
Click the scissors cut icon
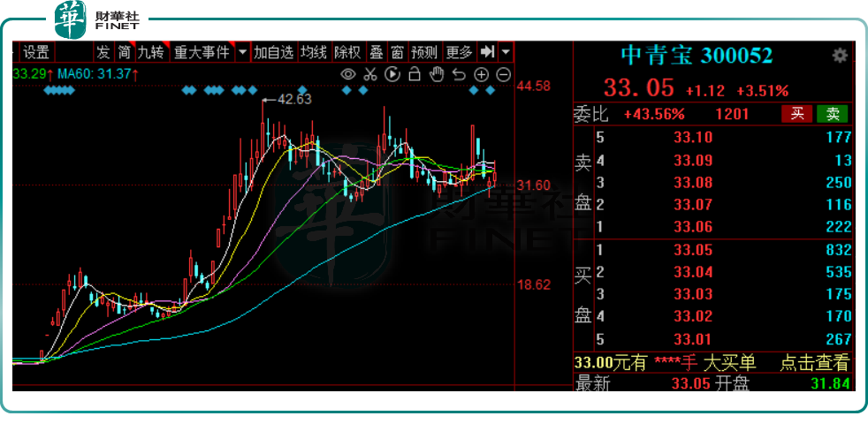click(x=371, y=74)
